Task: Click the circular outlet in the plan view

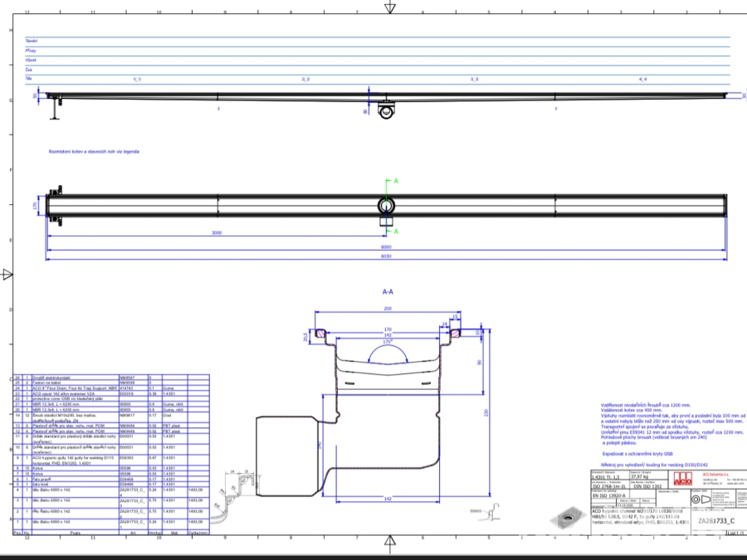Action: tap(387, 205)
